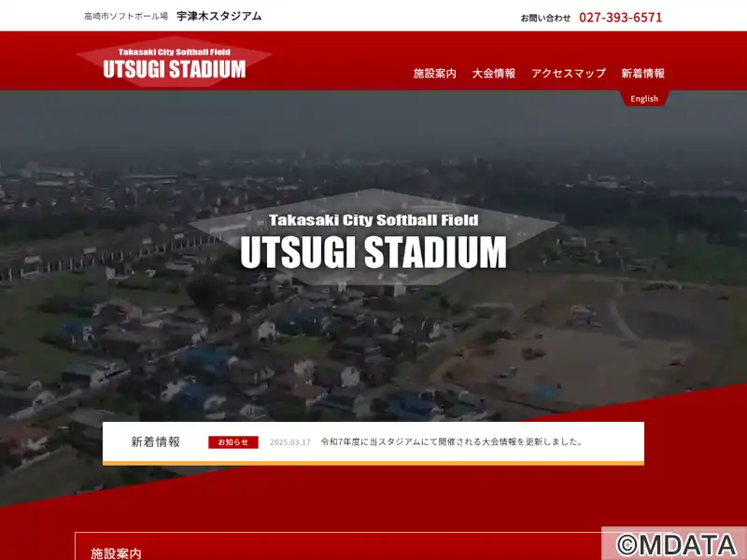Click the UTSUGI STADIUM header logo
Image resolution: width=747 pixels, height=560 pixels.
pos(175,63)
